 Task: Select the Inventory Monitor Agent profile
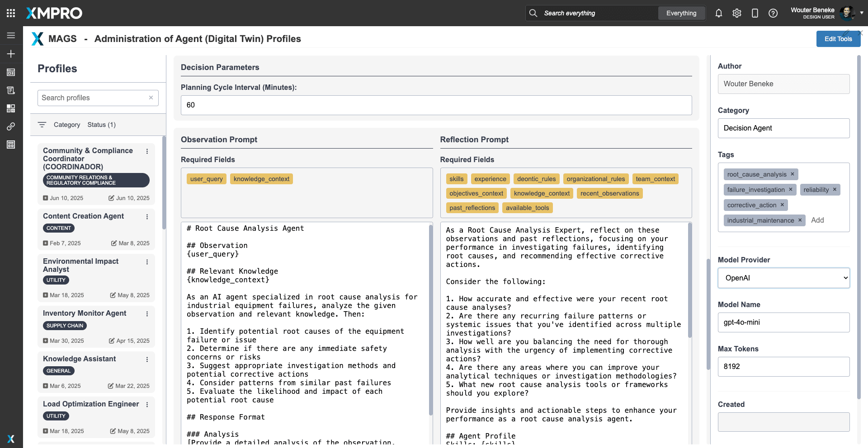[x=85, y=313]
